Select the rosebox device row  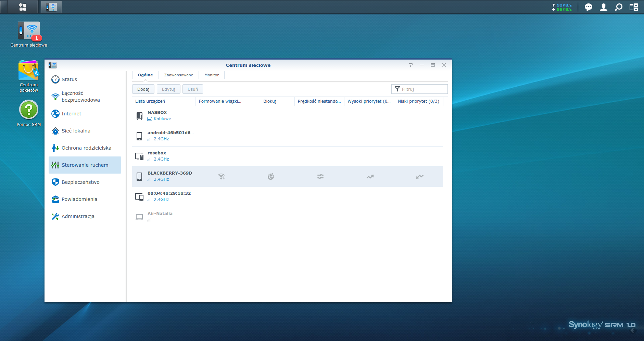click(x=288, y=156)
